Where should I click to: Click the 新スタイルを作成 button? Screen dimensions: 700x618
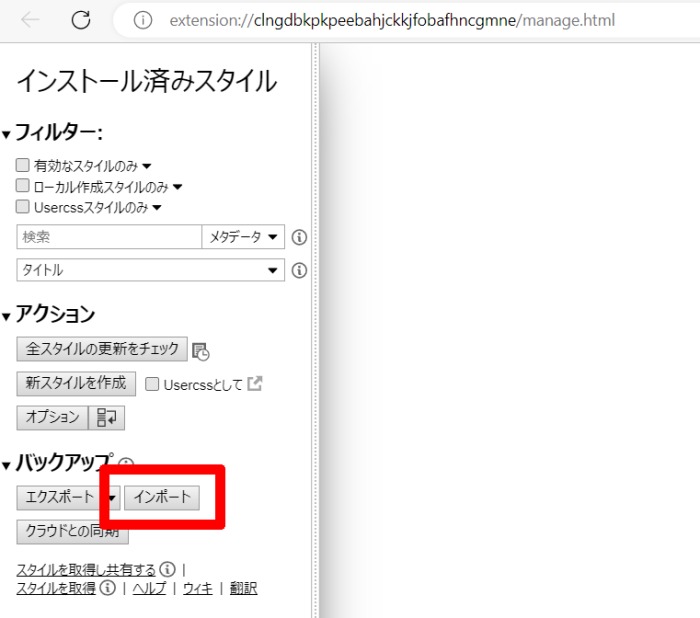coord(76,383)
